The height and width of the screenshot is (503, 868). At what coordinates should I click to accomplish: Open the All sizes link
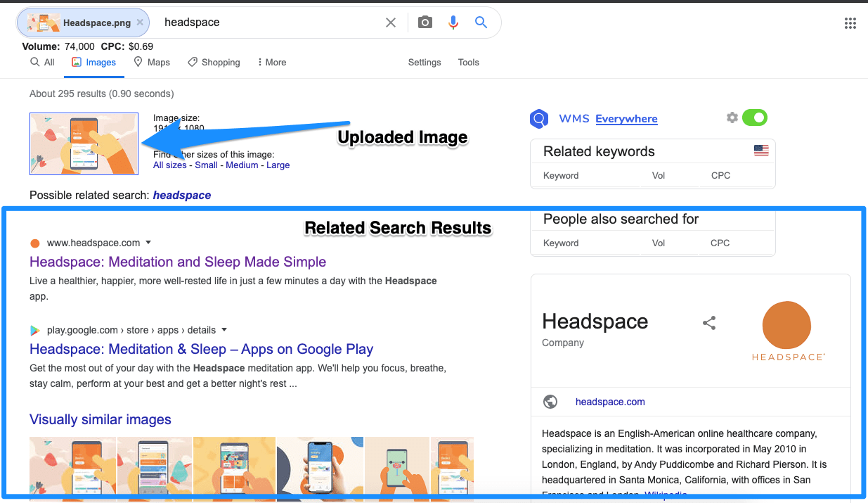point(170,165)
